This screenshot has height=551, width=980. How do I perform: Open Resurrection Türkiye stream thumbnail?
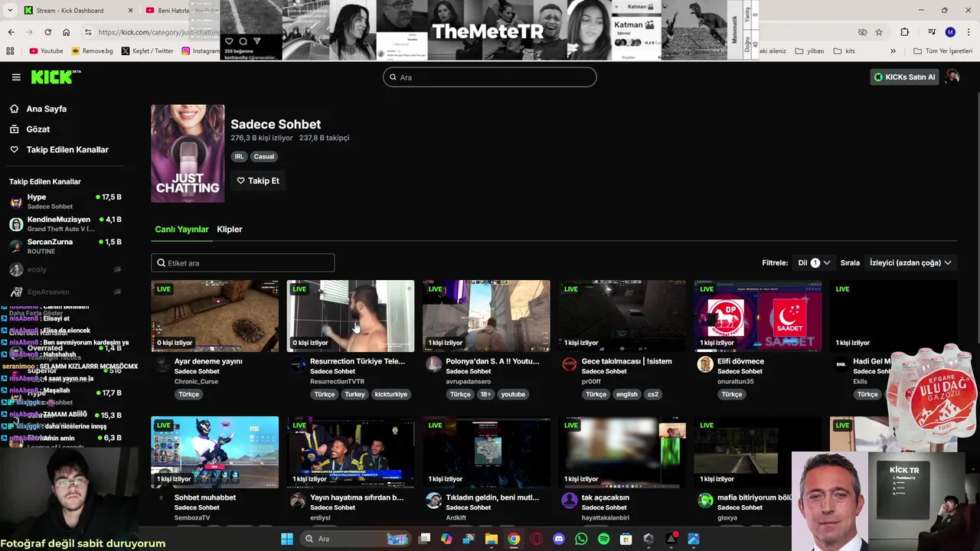pos(351,316)
